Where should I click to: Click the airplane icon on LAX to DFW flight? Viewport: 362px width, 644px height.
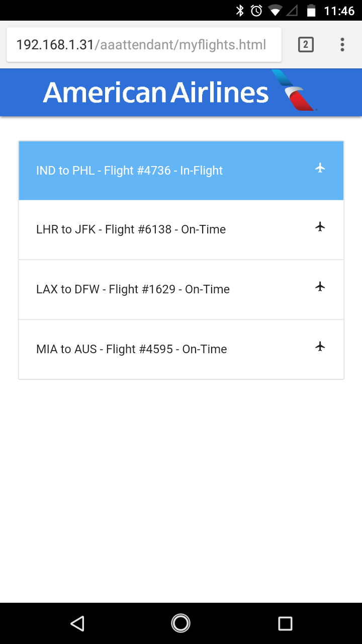click(x=320, y=287)
